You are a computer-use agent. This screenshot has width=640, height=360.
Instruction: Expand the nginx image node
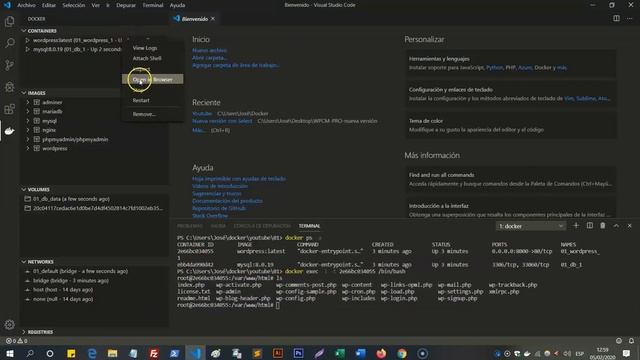tap(28, 130)
